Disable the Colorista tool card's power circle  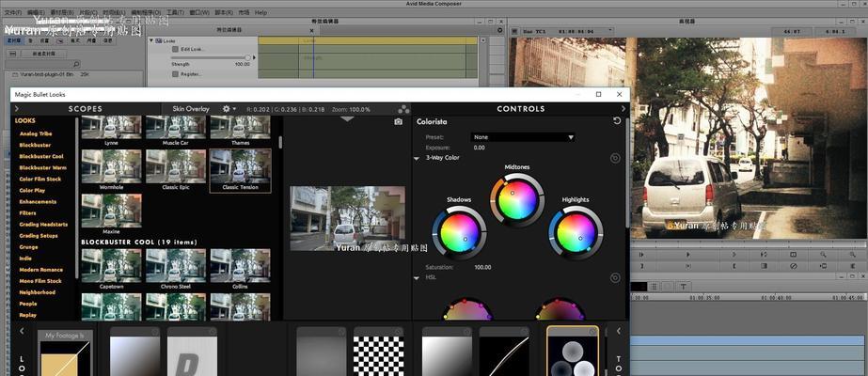[592, 332]
